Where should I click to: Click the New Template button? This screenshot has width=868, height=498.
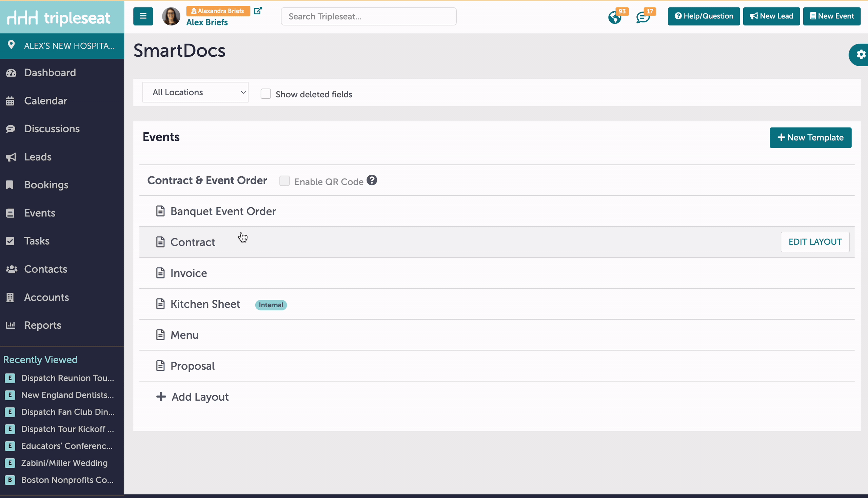pos(810,137)
